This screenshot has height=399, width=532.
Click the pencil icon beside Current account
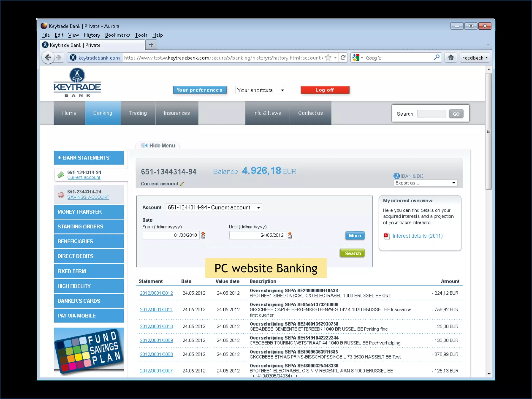(x=182, y=184)
